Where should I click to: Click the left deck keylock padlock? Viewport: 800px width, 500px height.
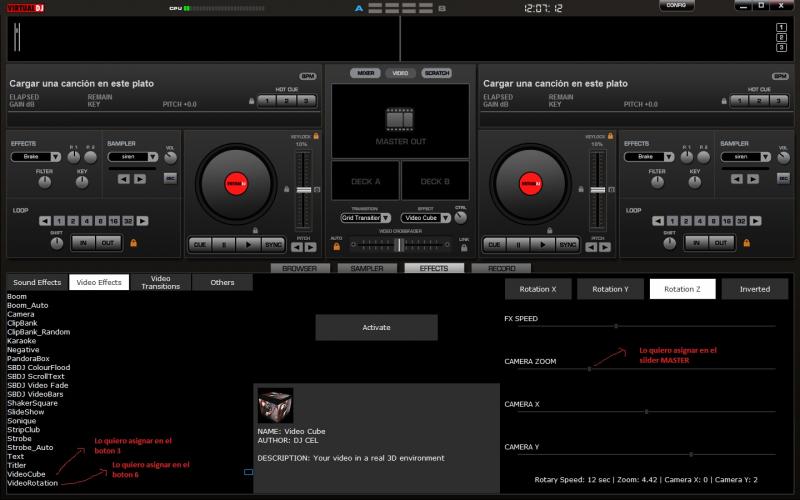coord(316,135)
